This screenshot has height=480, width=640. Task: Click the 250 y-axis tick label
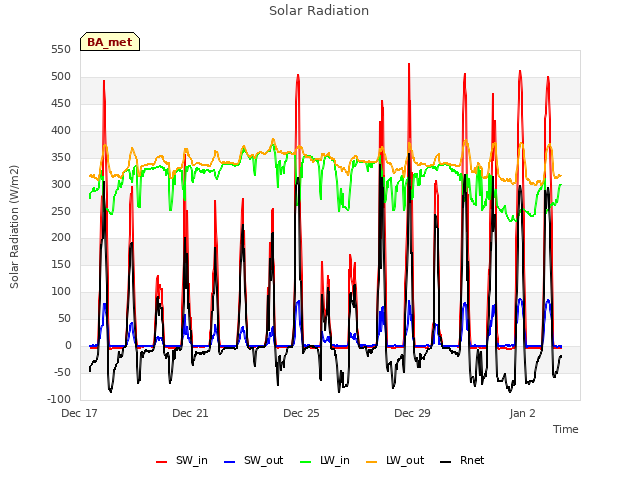[61, 211]
